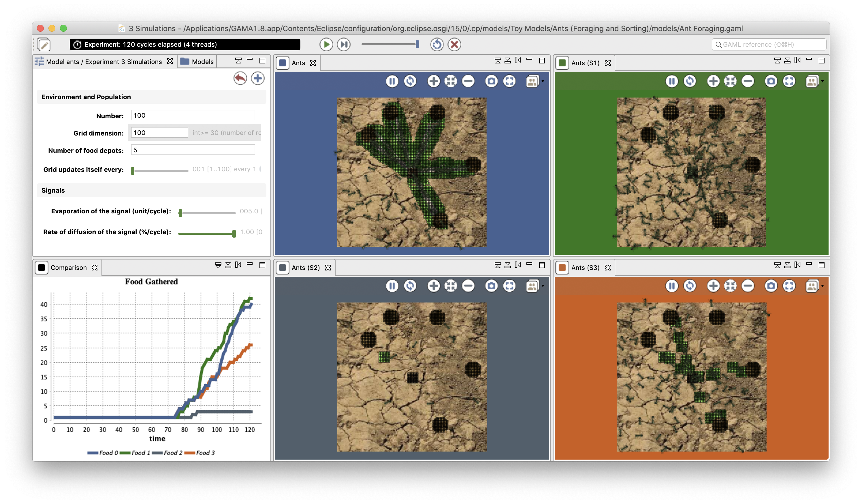Screen dimensions: 862x504
Task: Zoom out on the Ants display
Action: 468,81
